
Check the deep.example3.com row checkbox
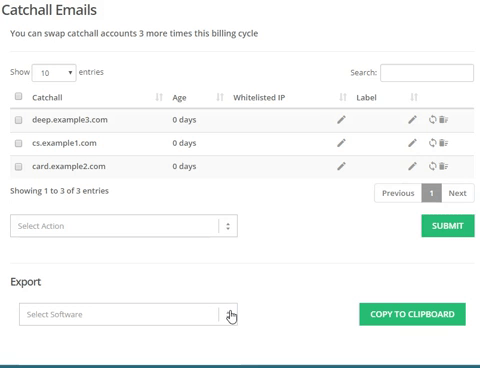click(x=19, y=120)
